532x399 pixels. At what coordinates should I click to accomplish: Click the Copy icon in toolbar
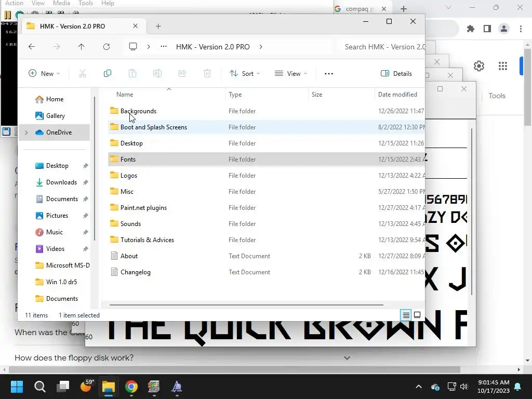point(107,73)
